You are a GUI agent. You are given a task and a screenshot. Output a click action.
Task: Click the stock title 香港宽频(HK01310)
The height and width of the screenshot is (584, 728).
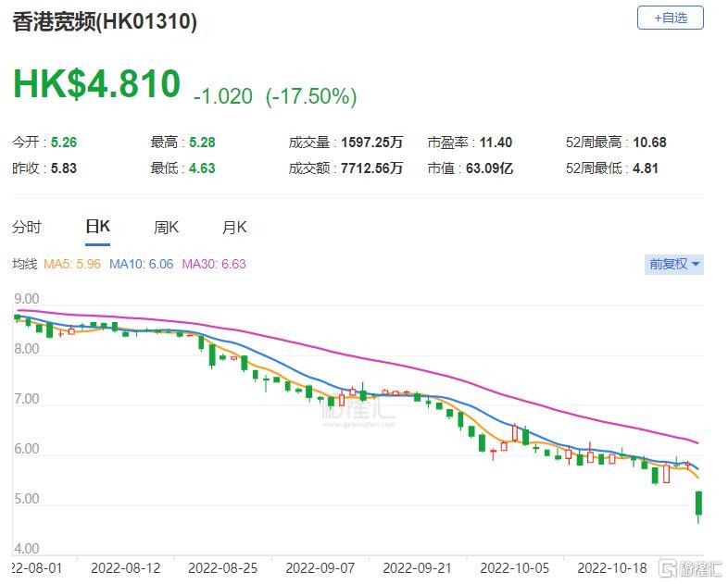(105, 22)
